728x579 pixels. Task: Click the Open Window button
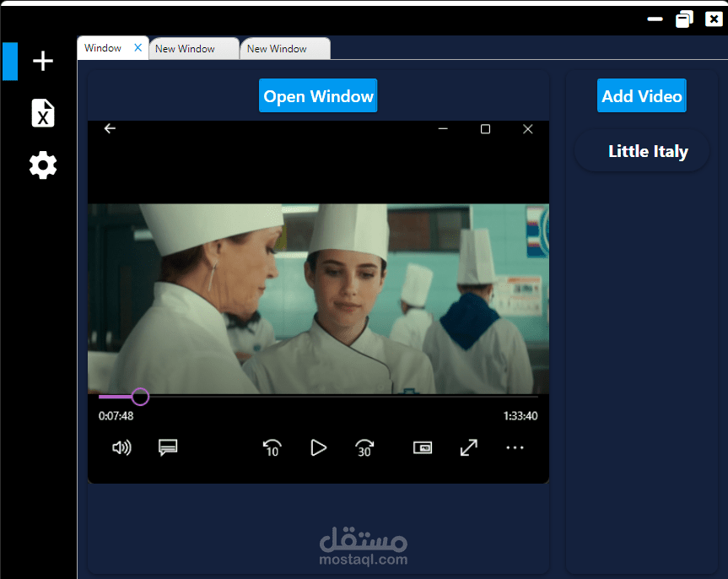tap(318, 95)
